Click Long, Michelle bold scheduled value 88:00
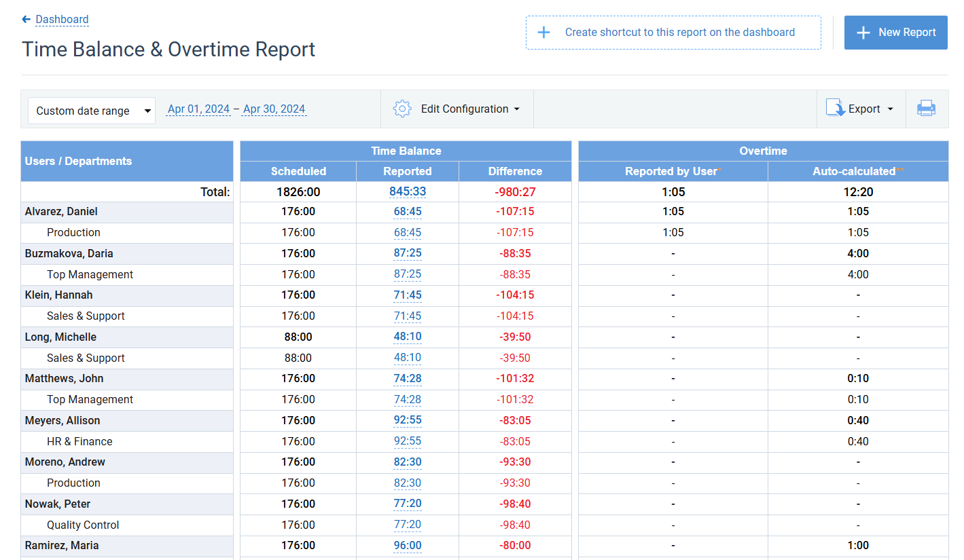This screenshot has height=560, width=964. (298, 337)
